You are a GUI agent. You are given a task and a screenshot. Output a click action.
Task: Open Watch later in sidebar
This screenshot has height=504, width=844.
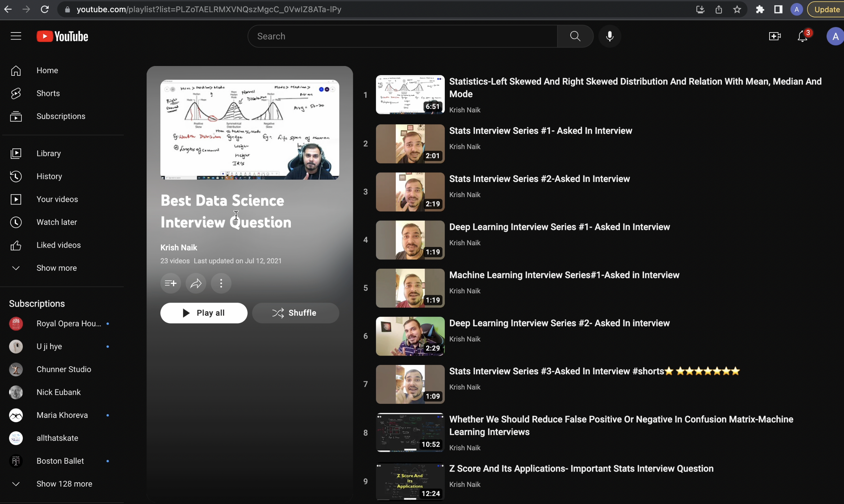click(56, 222)
